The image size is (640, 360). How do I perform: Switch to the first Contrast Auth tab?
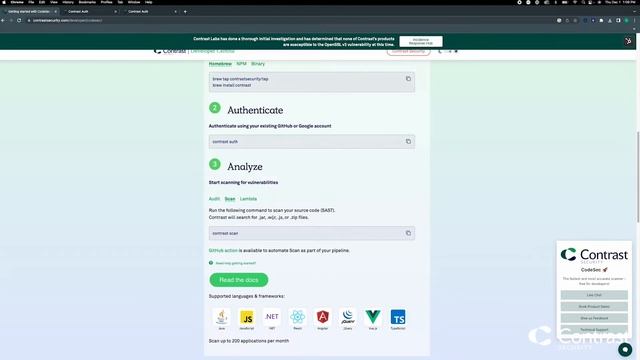pyautogui.click(x=90, y=11)
